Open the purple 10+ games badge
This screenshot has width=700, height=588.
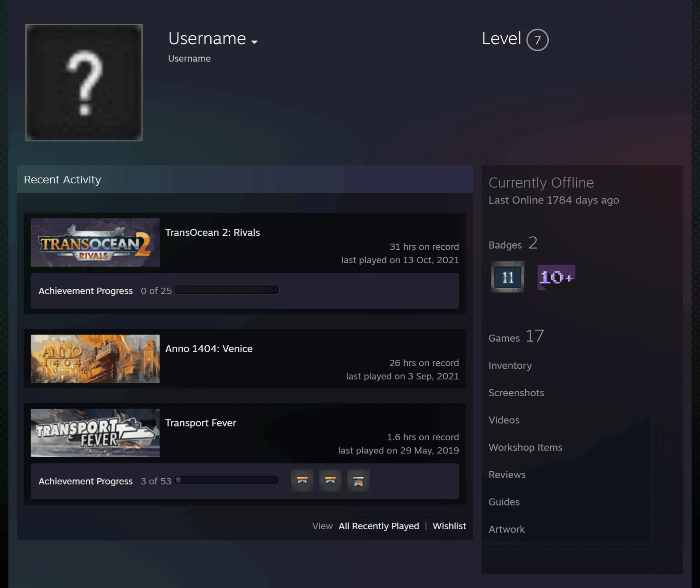(x=556, y=277)
